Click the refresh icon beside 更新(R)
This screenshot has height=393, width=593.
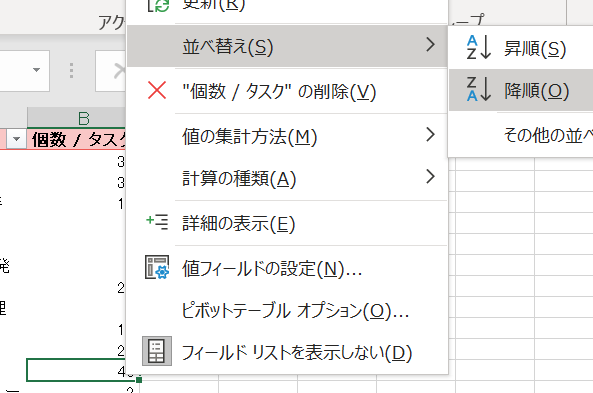(x=158, y=6)
